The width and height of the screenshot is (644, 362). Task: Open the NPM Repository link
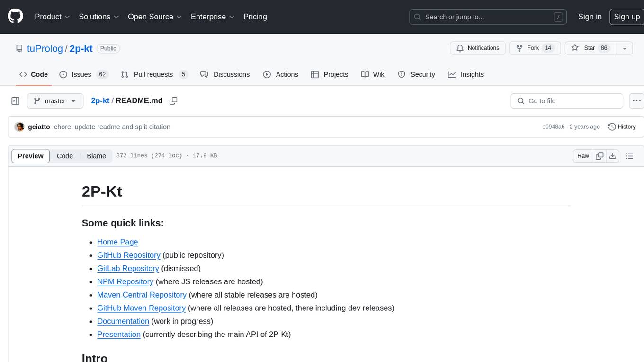tap(125, 282)
